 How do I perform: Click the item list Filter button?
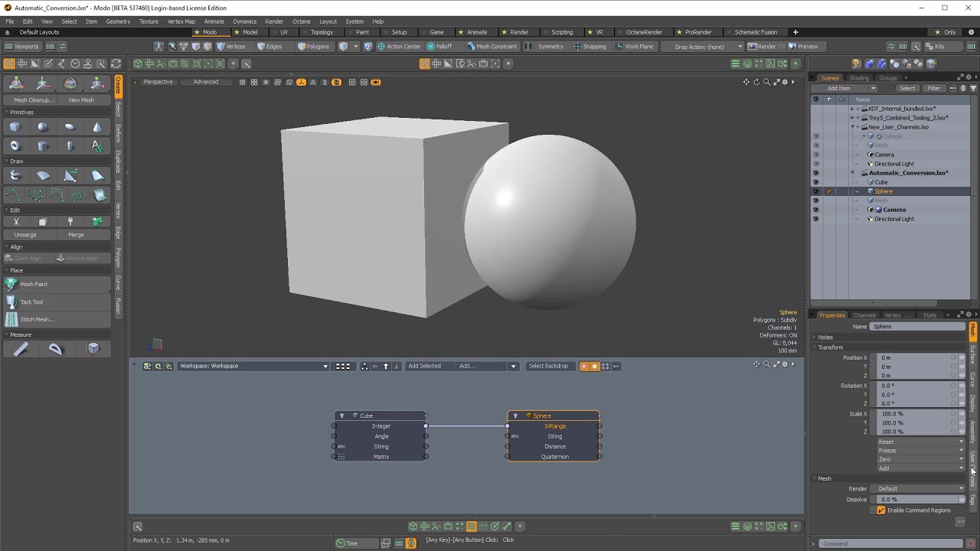[x=934, y=88]
